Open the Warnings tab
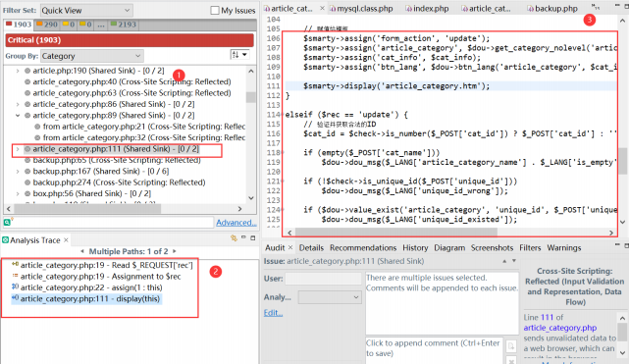The width and height of the screenshot is (629, 364). (x=563, y=248)
